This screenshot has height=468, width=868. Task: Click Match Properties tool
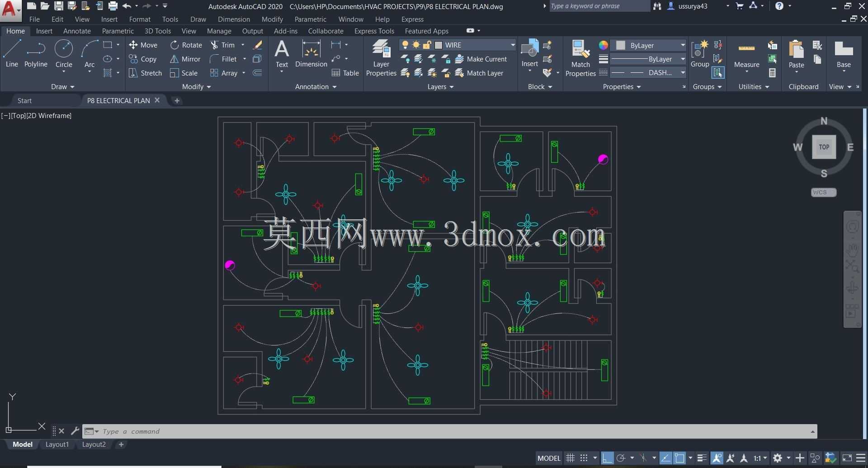[580, 58]
